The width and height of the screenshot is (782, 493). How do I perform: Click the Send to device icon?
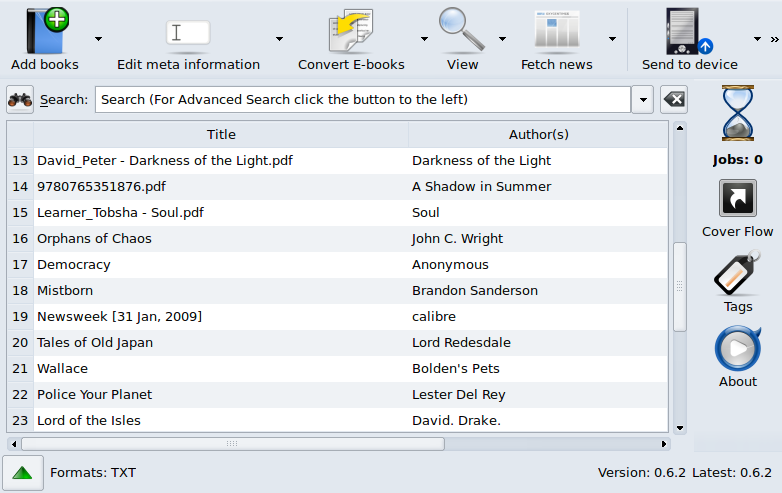[689, 32]
